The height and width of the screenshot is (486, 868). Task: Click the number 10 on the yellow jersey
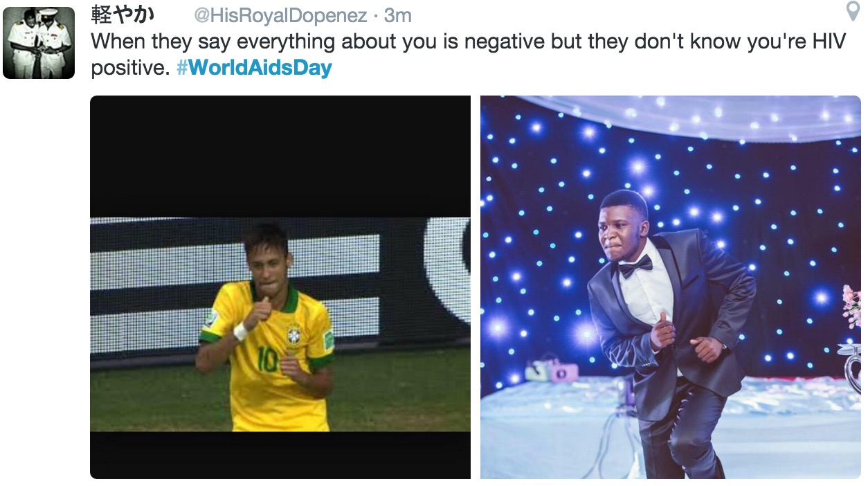pos(268,360)
